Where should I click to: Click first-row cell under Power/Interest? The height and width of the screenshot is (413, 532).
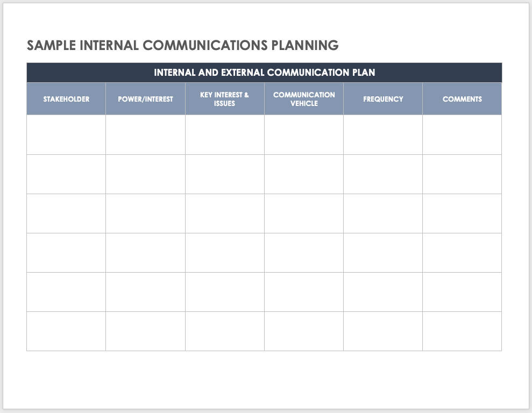145,135
